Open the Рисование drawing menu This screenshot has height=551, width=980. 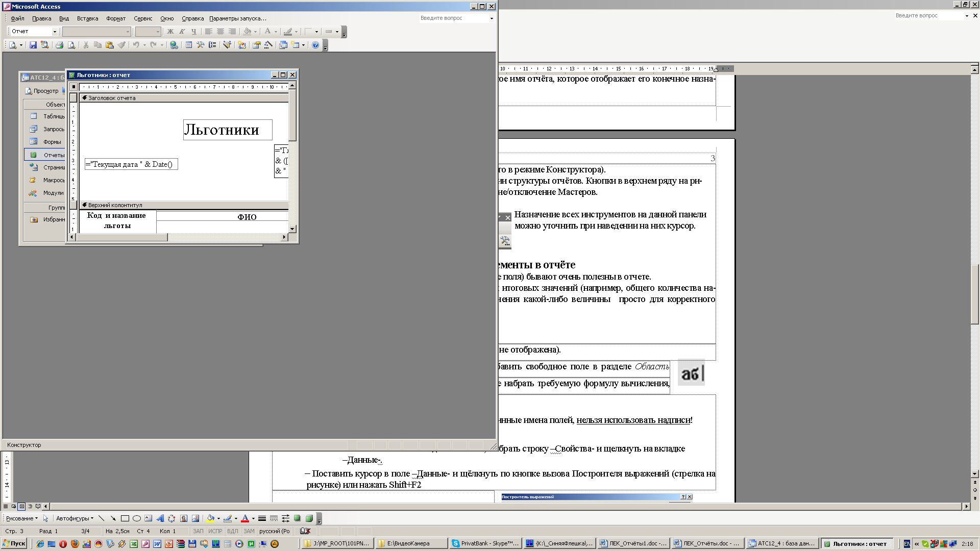[21, 518]
